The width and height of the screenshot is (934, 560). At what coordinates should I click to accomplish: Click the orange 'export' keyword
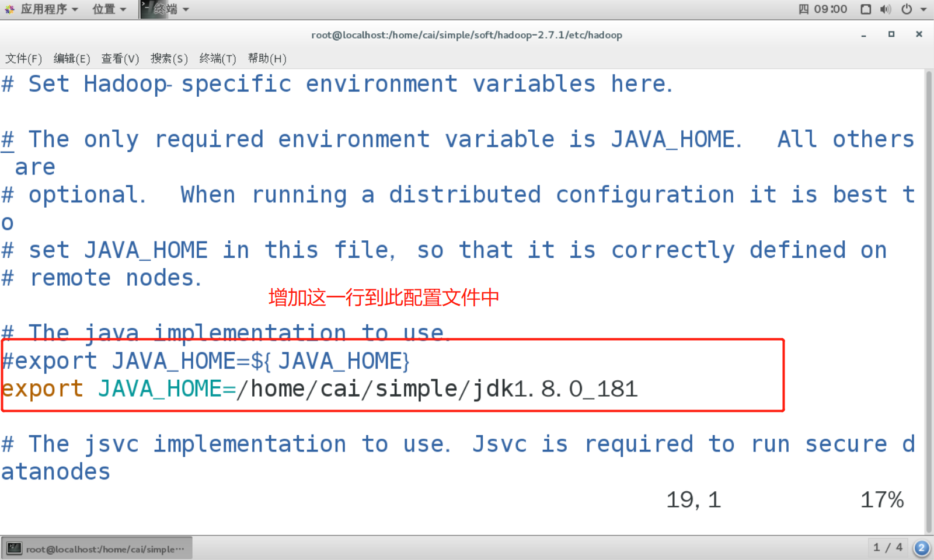coord(42,389)
